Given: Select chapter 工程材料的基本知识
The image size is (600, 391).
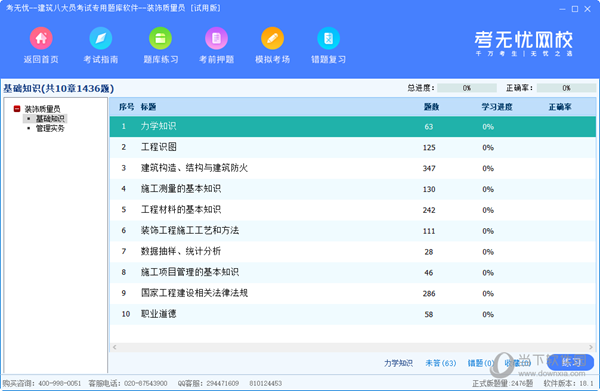Looking at the screenshot, I should (352, 210).
